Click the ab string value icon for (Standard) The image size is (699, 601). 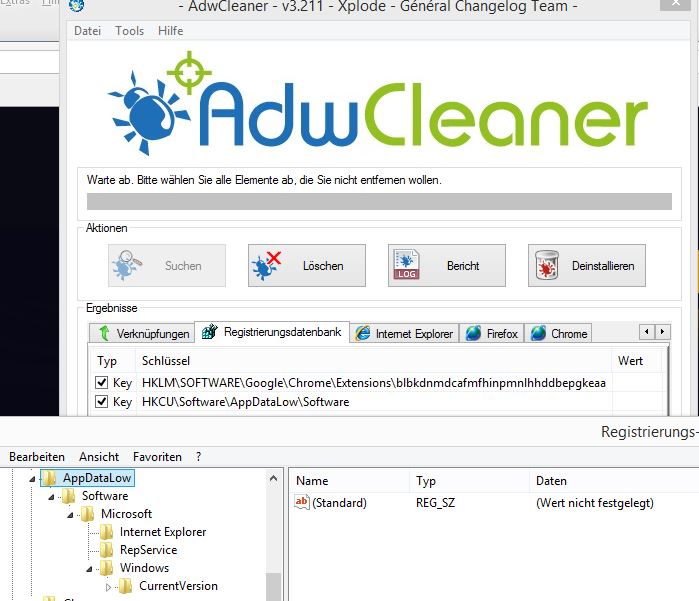[302, 502]
